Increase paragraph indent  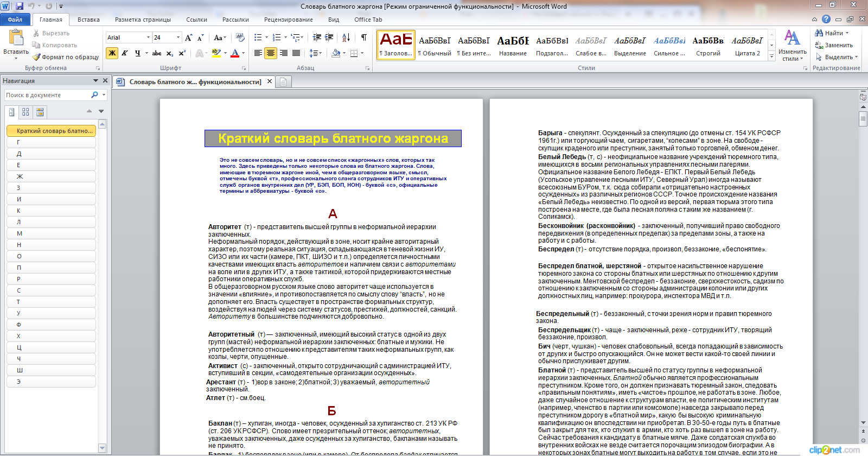point(330,37)
